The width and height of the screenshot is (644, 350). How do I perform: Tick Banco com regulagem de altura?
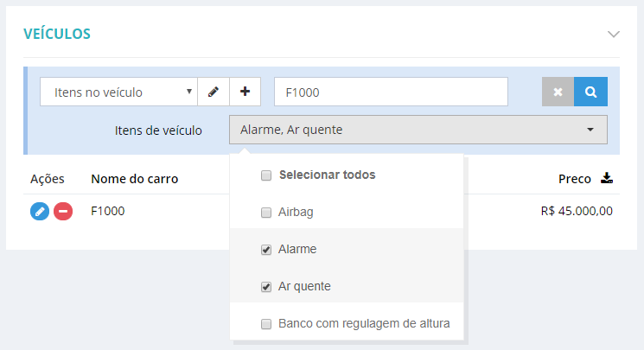pos(266,325)
